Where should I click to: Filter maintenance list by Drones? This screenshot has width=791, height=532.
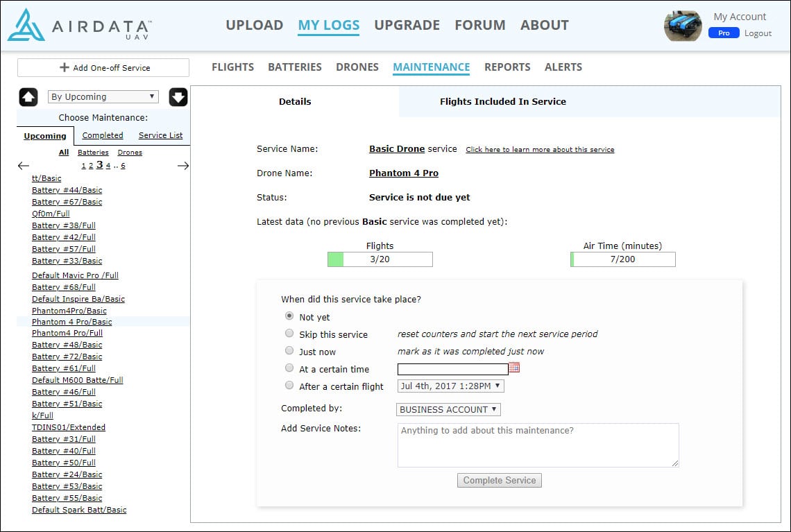point(130,153)
